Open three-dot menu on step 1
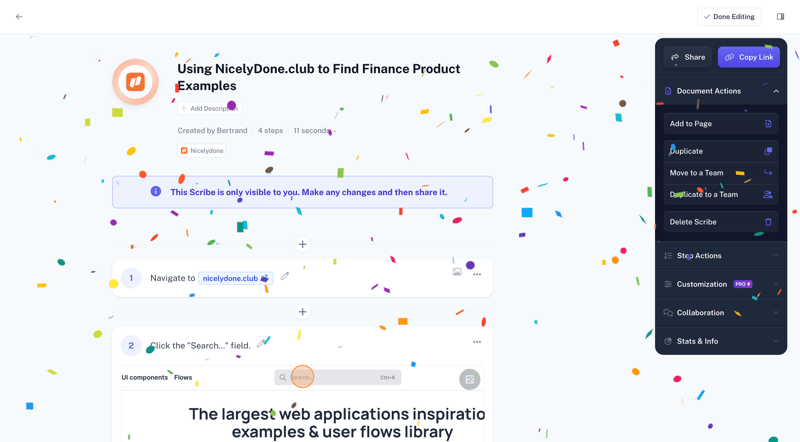The height and width of the screenshot is (442, 800). (x=477, y=274)
